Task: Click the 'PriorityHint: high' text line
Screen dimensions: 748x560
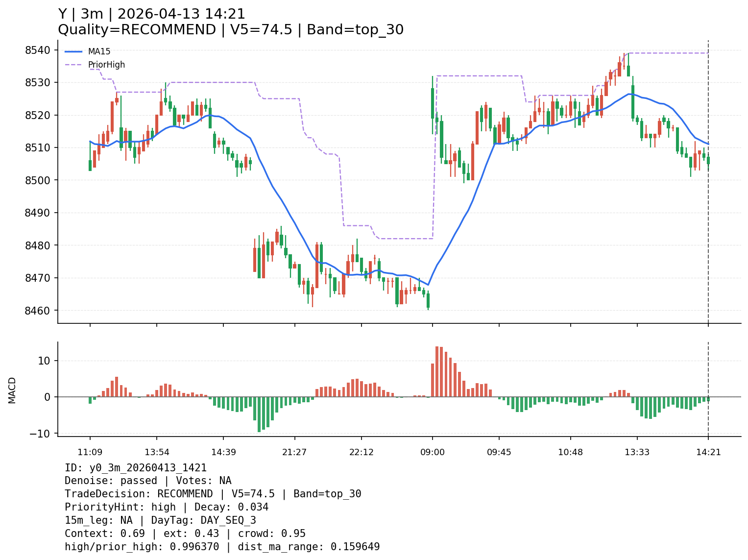Action: point(167,507)
